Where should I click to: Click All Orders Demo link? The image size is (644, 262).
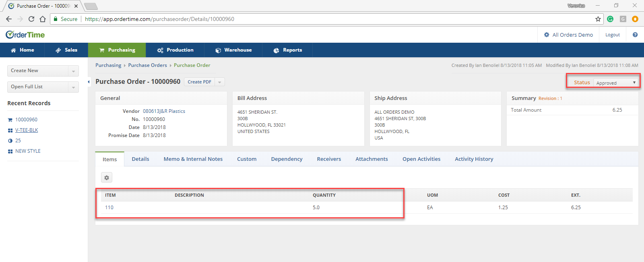573,35
